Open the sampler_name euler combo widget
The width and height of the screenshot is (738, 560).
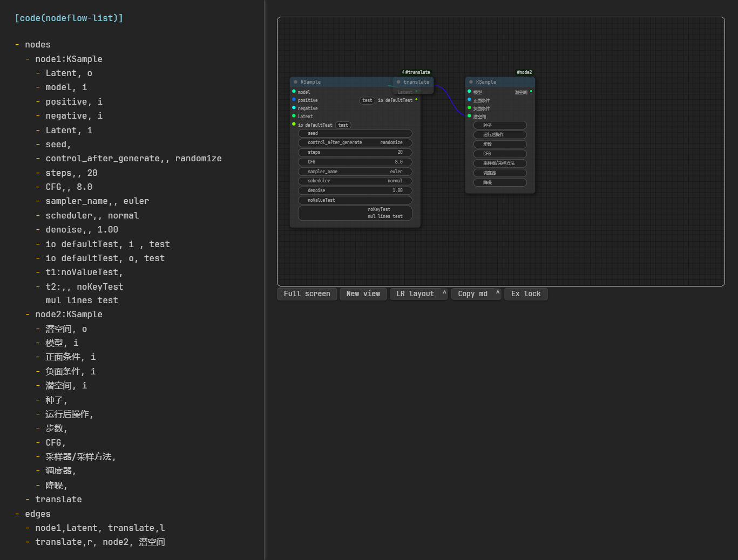click(x=355, y=172)
